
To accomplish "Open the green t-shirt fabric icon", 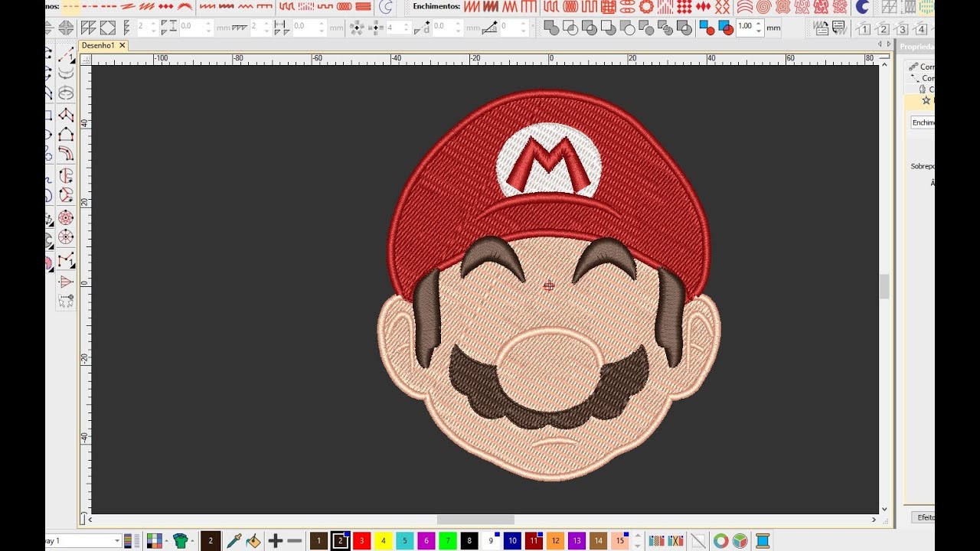I will click(181, 541).
